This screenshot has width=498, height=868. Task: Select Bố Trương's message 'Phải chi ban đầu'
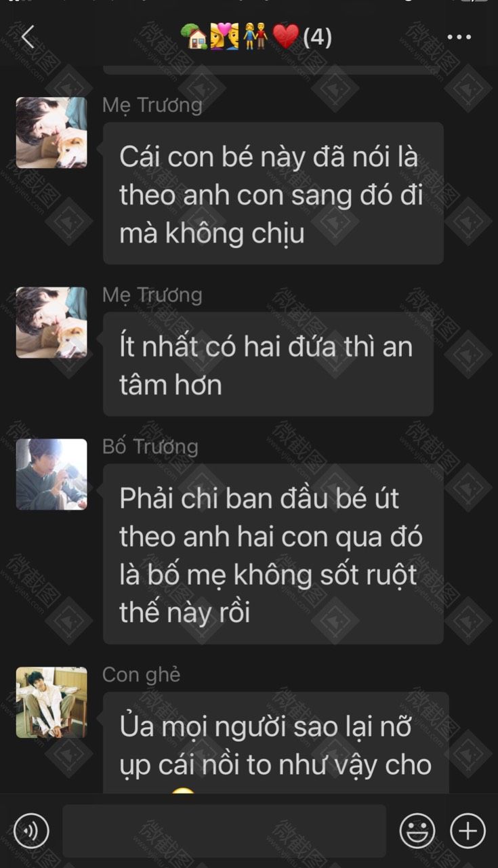[x=273, y=554]
